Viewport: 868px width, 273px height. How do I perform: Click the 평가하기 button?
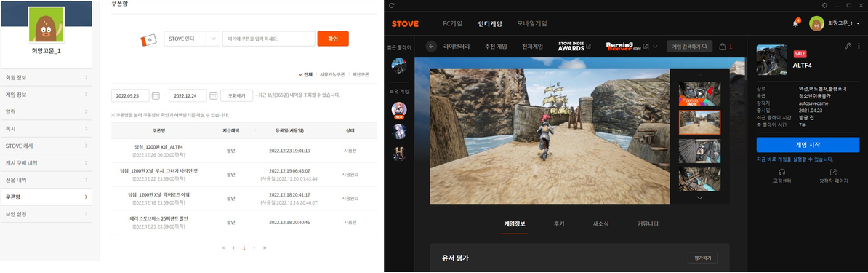tap(702, 258)
